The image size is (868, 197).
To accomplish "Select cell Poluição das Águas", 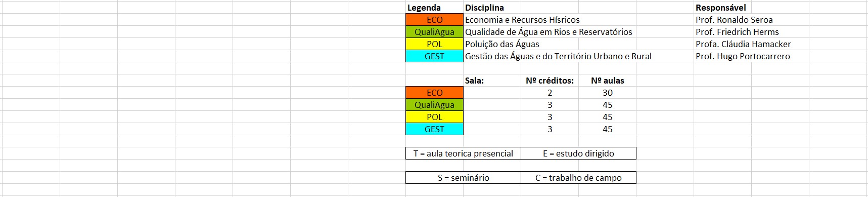I will [x=502, y=44].
